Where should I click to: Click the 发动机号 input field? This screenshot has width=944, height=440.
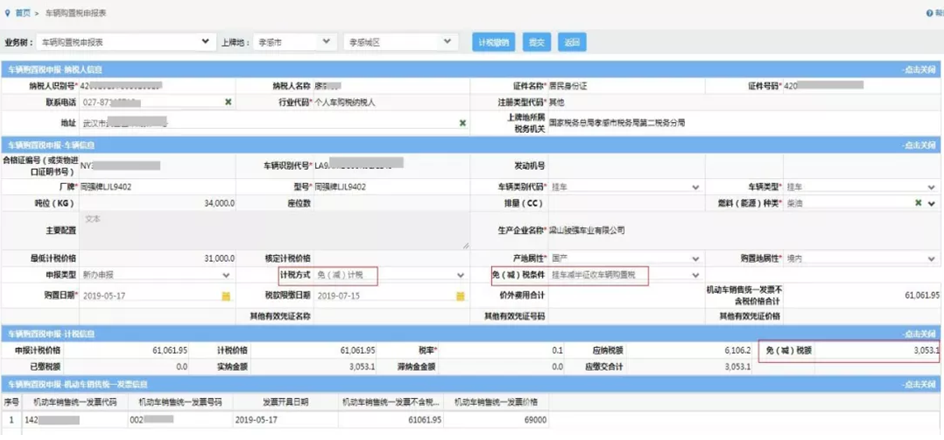pos(626,166)
